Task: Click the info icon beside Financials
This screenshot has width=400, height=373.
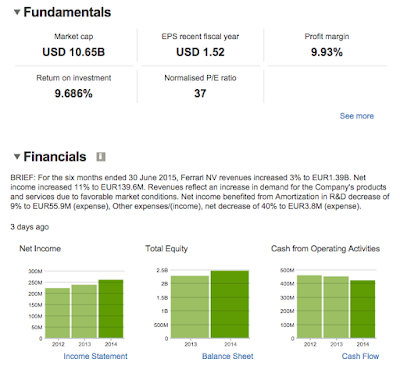Action: click(101, 157)
